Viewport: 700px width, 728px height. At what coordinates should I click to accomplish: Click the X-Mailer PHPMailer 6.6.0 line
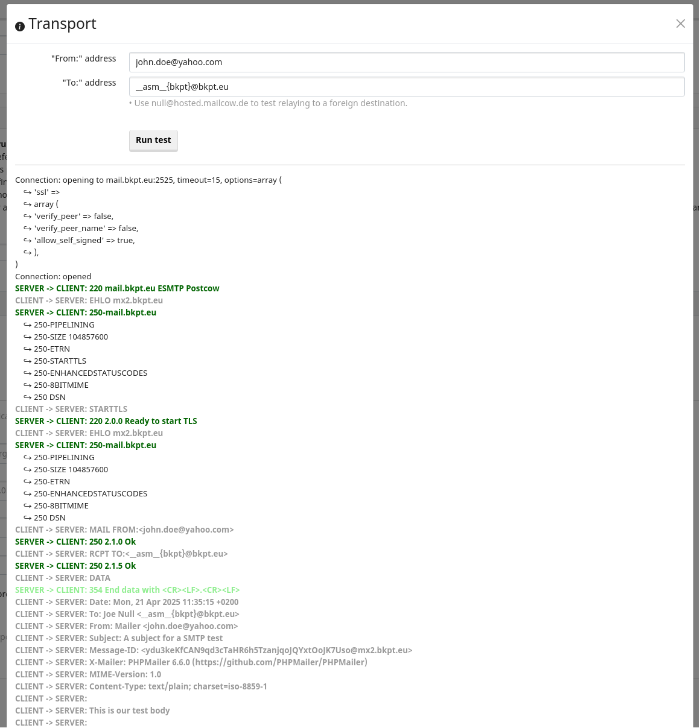[x=191, y=662]
